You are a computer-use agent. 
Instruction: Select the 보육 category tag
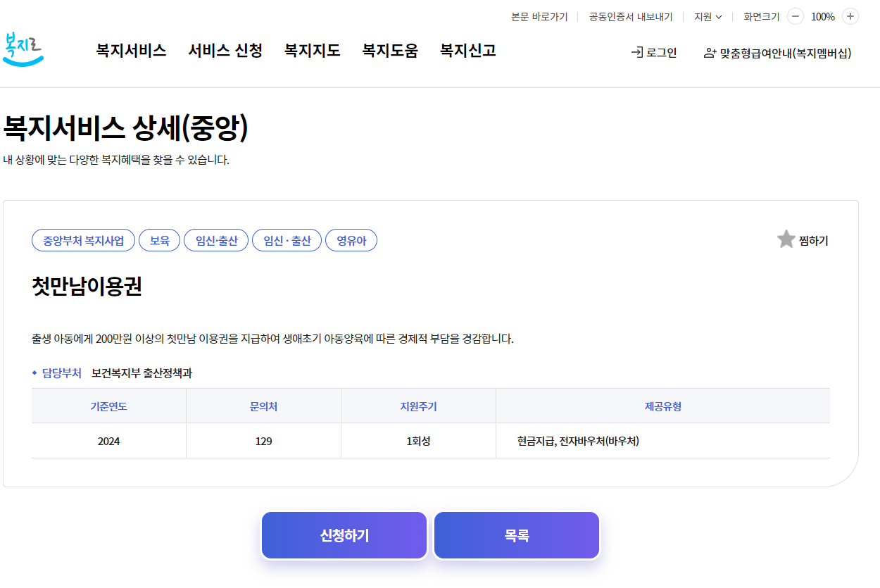[159, 239]
